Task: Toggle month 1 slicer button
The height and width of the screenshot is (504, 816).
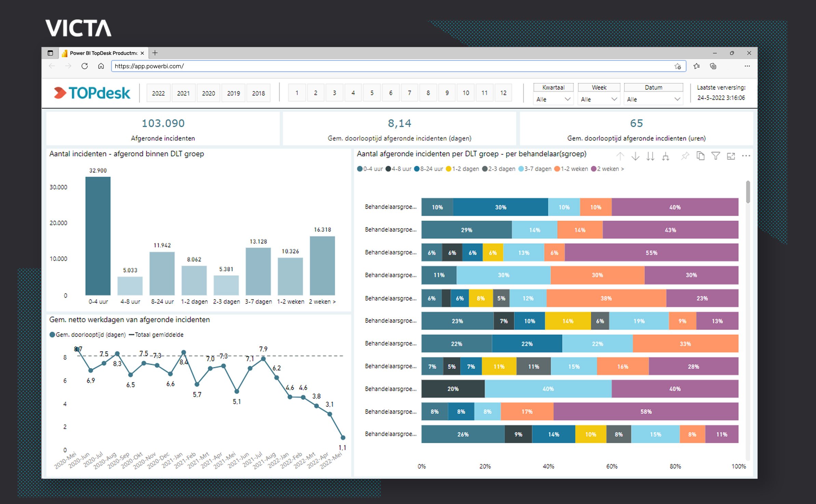Action: pyautogui.click(x=297, y=93)
